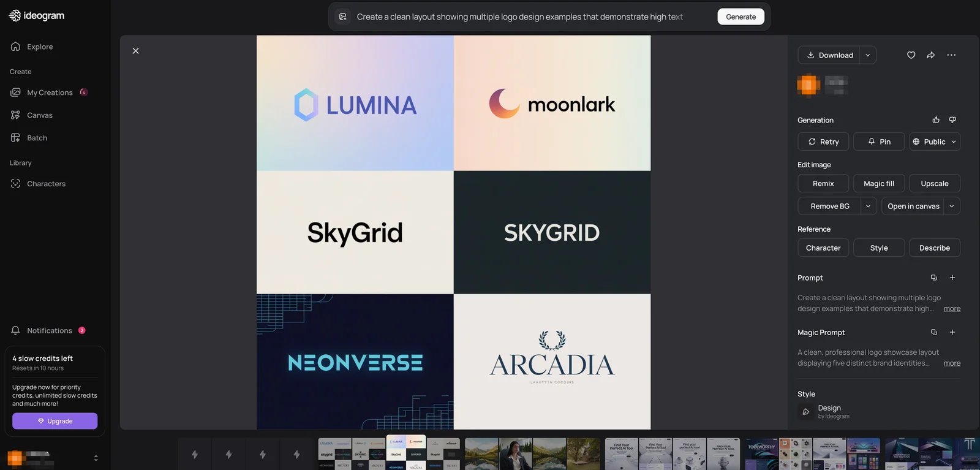The image size is (980, 470).
Task: Open the three-dot more options menu
Action: point(951,55)
